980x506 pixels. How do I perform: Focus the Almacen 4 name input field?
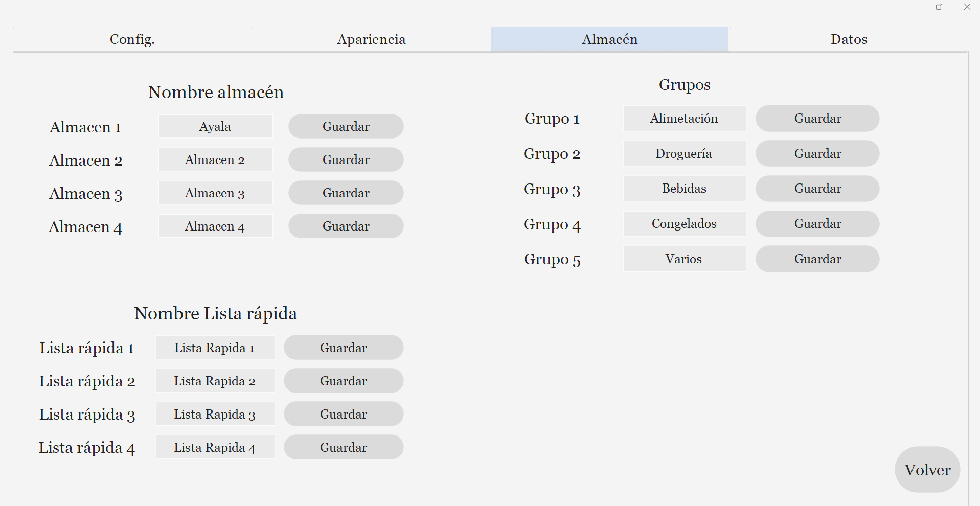[215, 226]
